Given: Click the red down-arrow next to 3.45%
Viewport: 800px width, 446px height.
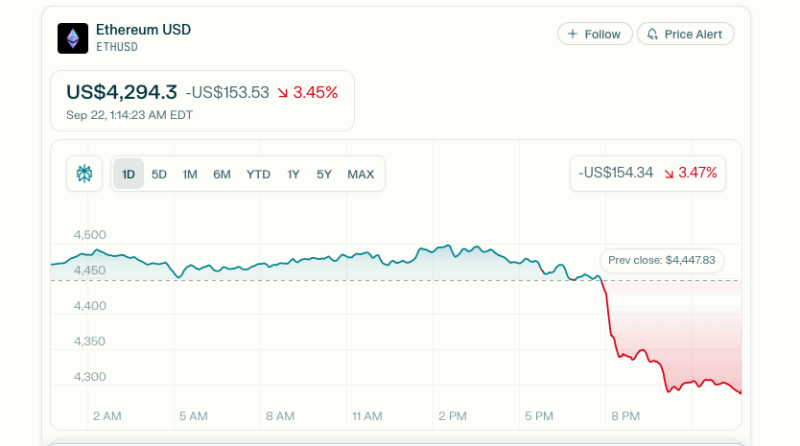Looking at the screenshot, I should tap(283, 93).
